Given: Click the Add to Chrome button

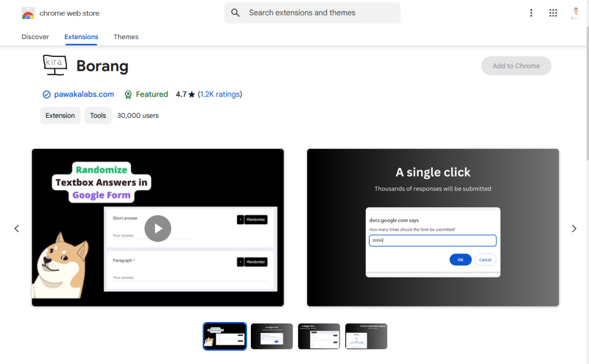Looking at the screenshot, I should coord(516,66).
